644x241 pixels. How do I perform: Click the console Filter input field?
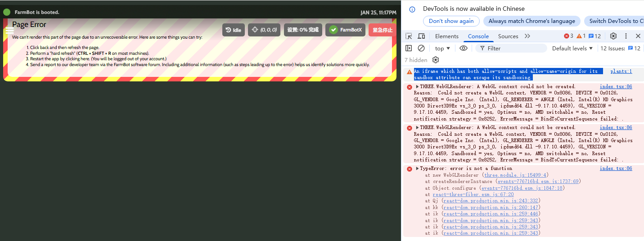pyautogui.click(x=513, y=48)
